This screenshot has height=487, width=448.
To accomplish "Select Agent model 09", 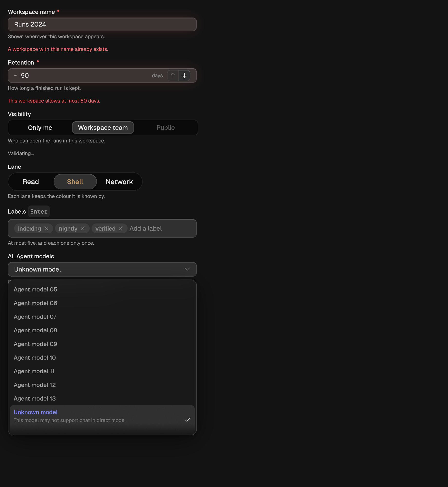I will 102,344.
